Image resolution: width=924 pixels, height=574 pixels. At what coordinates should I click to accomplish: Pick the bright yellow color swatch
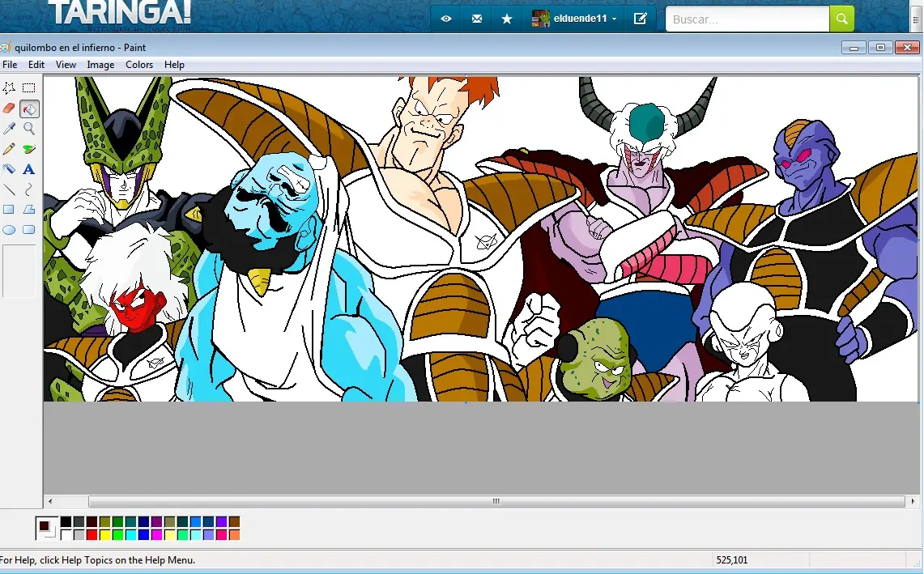click(x=105, y=534)
